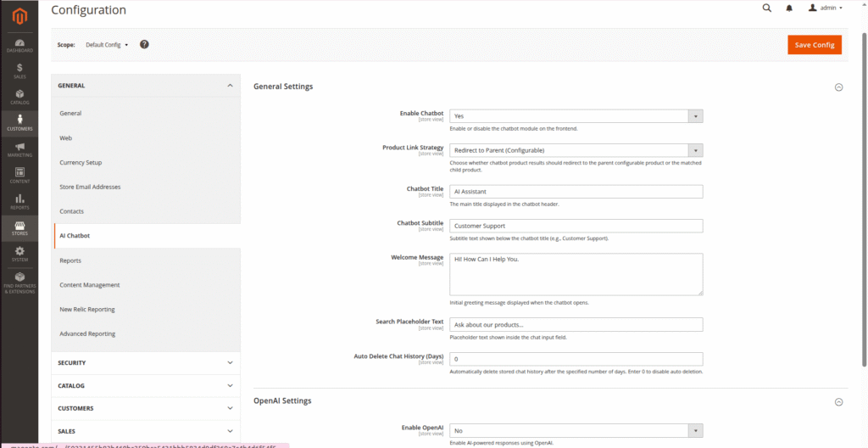This screenshot has width=868, height=448.
Task: Open the Catalog sidebar icon
Action: 19,97
